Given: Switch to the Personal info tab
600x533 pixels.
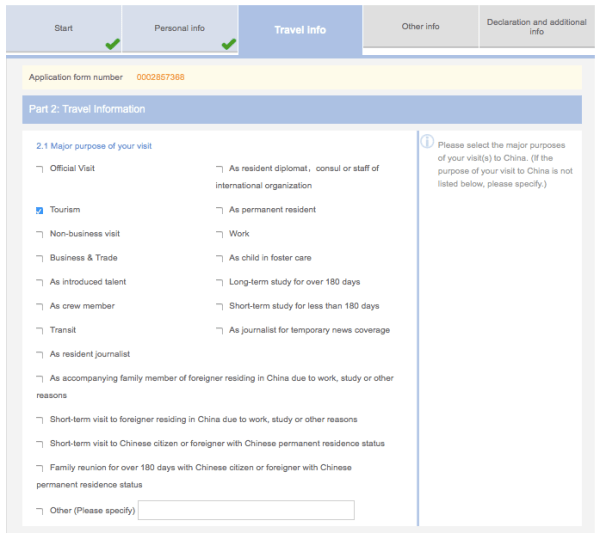Looking at the screenshot, I should point(180,28).
